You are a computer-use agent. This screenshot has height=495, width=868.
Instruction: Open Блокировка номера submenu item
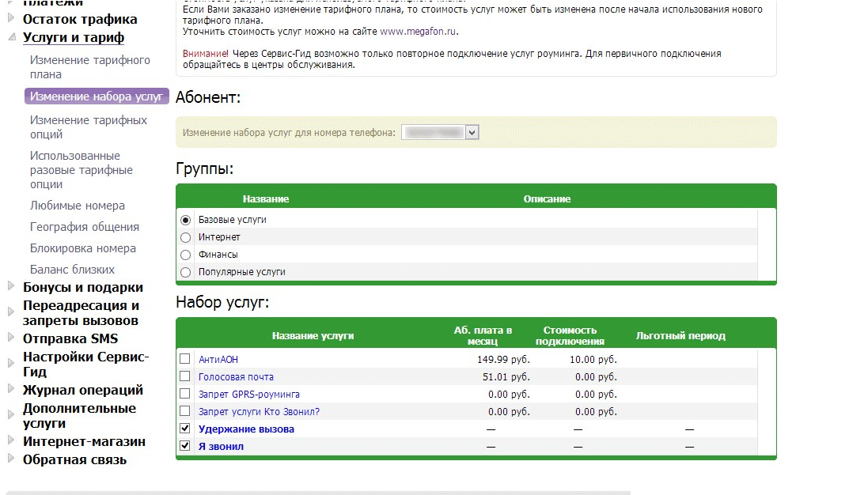point(83,248)
